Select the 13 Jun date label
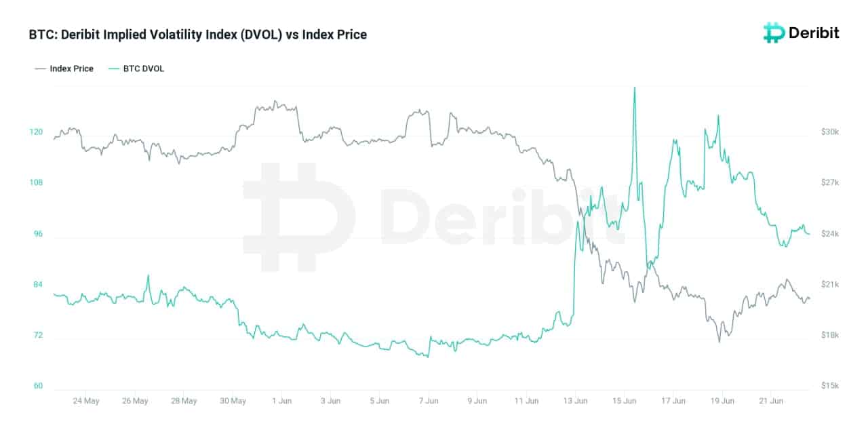The image size is (868, 434). [x=576, y=401]
